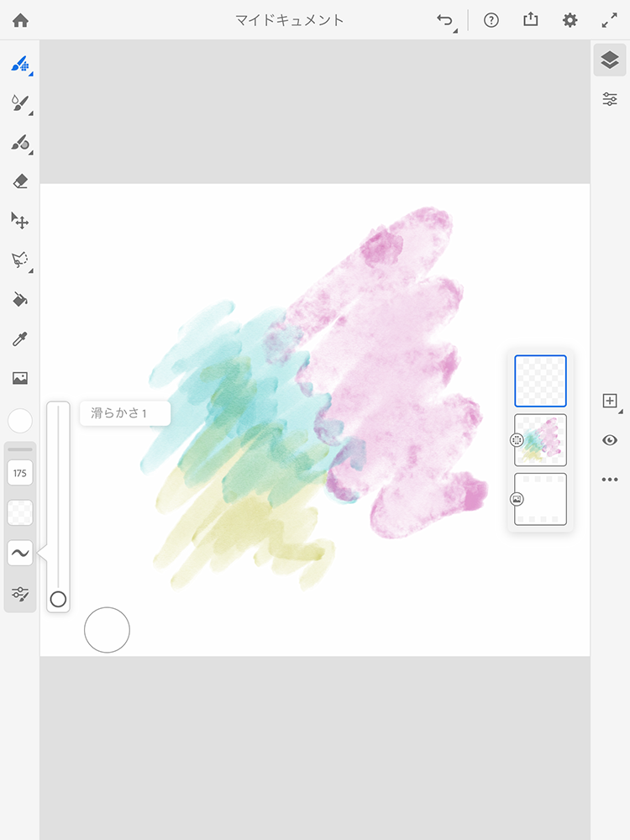Grab the tool options panel handle
The height and width of the screenshot is (840, 630).
pos(20,449)
